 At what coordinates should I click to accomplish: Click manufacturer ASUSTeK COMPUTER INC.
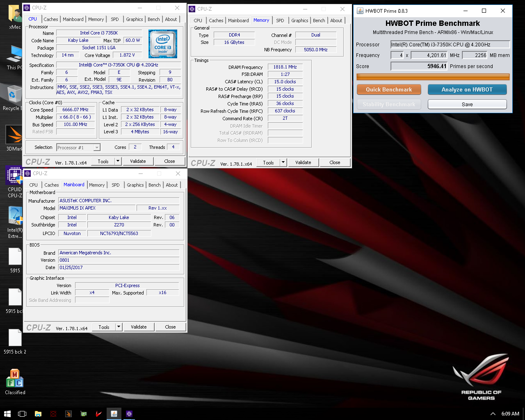[x=119, y=201]
